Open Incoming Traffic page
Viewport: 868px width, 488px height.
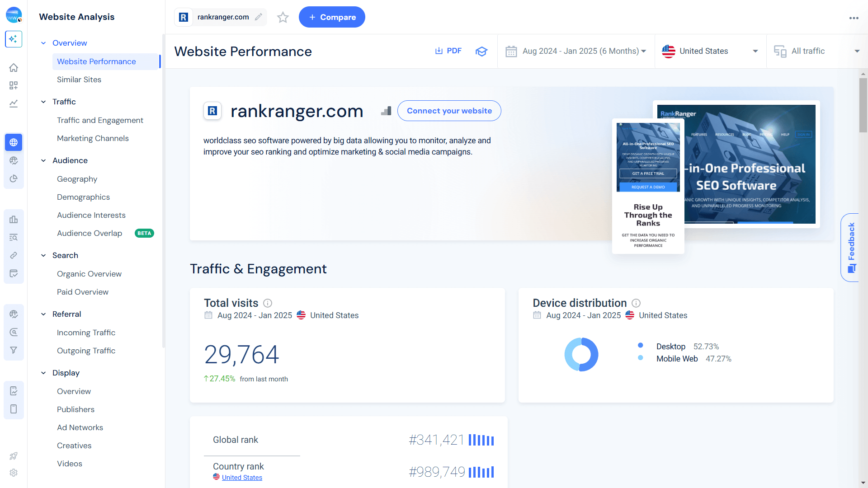[x=86, y=333]
